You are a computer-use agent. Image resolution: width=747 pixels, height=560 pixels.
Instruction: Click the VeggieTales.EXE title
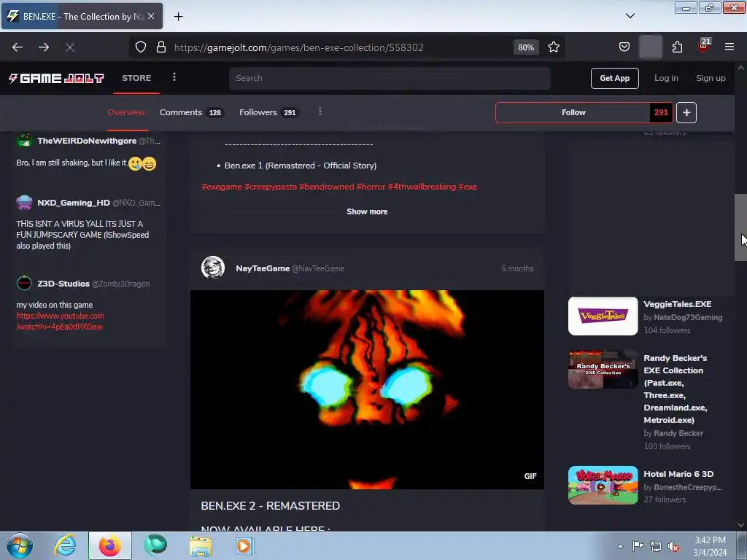(678, 304)
